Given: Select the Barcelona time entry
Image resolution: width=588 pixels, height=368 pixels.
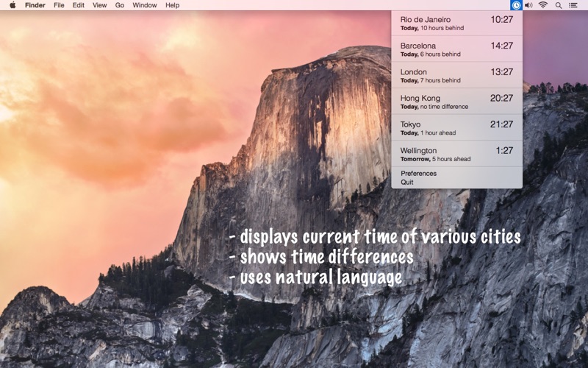Looking at the screenshot, I should (x=456, y=49).
